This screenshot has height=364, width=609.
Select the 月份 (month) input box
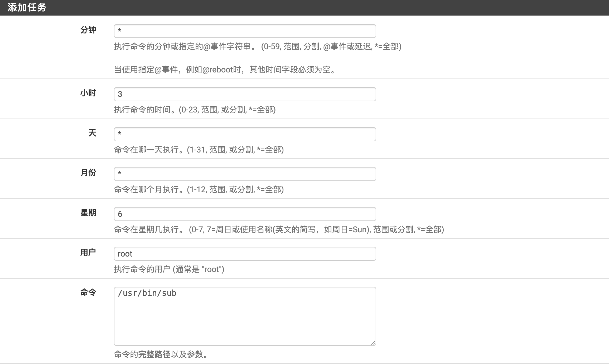click(x=245, y=174)
